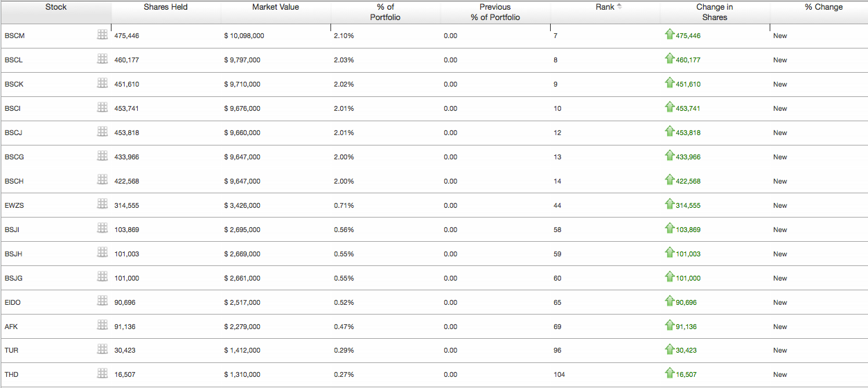Click the green up arrow in the AFK row
The image size is (868, 388).
coord(670,325)
